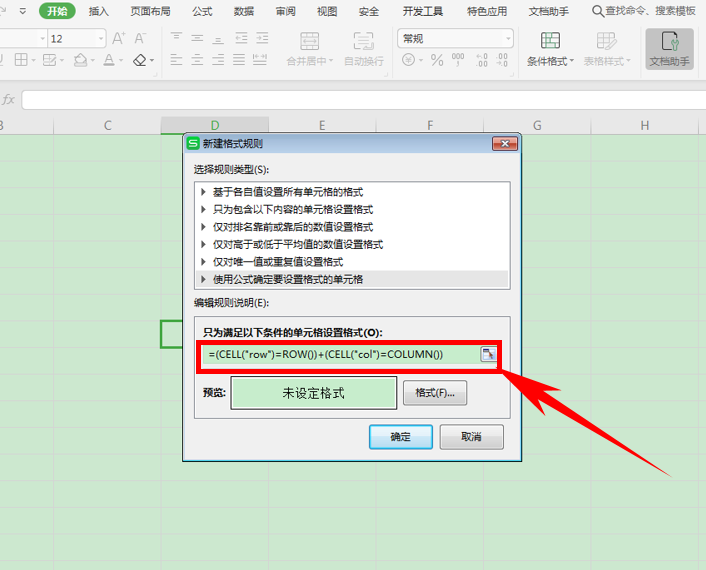
Task: Click the increase decimal places icon
Action: point(481,59)
